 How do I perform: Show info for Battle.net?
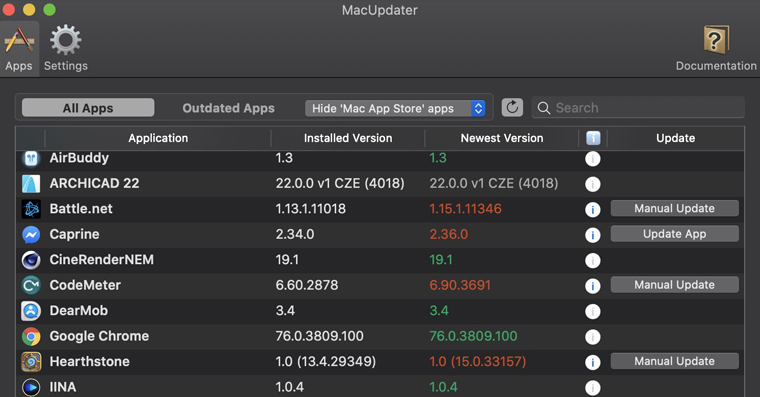pyautogui.click(x=592, y=209)
